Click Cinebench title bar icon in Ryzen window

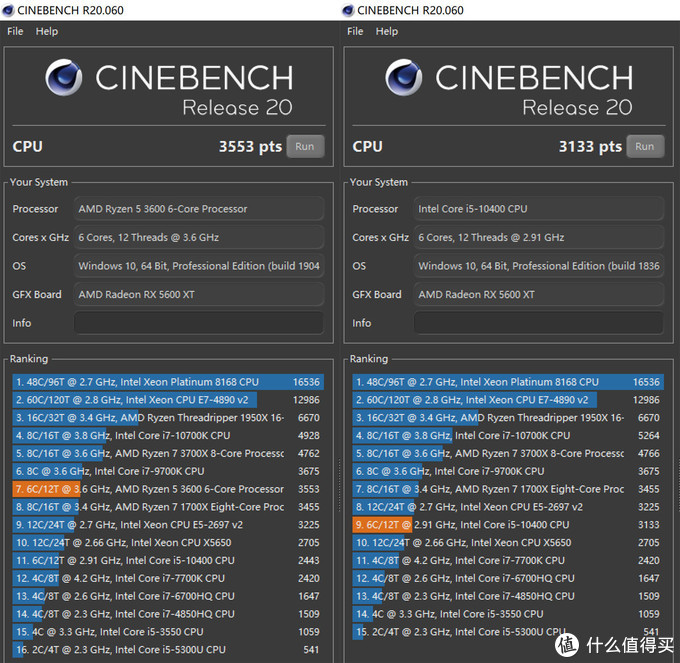[x=9, y=10]
